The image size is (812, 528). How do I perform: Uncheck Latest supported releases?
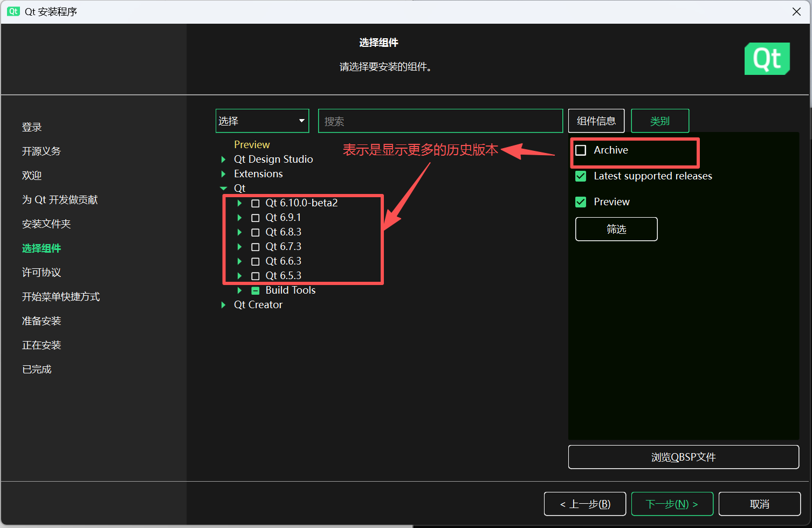point(581,176)
